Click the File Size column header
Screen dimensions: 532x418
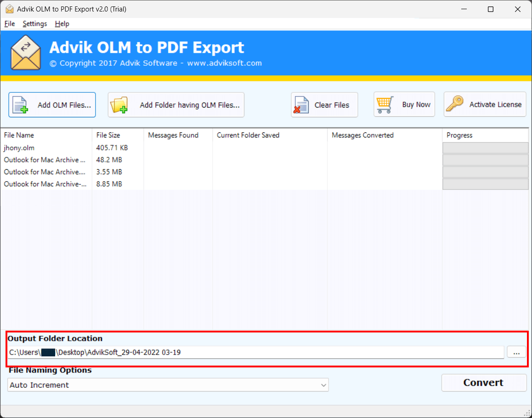[x=118, y=135]
